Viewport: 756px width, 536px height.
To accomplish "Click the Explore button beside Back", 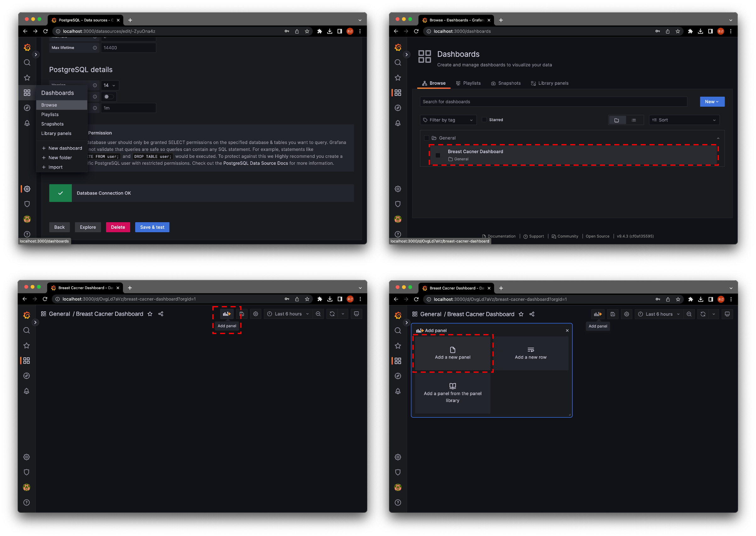I will (x=88, y=227).
